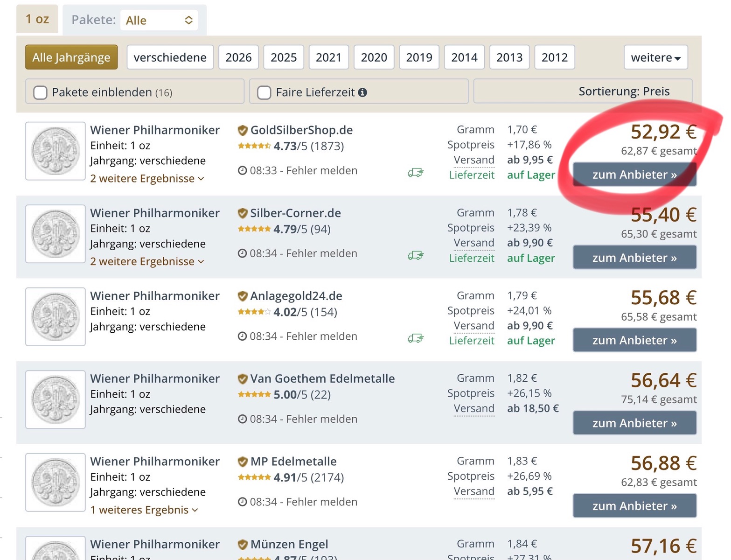Go to zum Anbieter for Silber-Corner.de
Viewport: 731px width, 560px height.
(634, 258)
